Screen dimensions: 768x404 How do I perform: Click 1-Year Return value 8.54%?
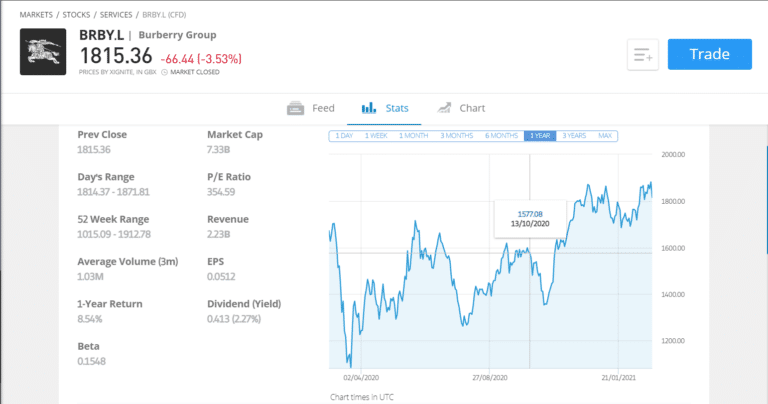[x=90, y=319]
